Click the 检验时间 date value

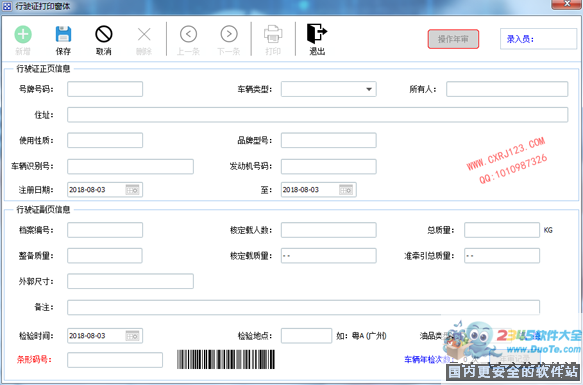(x=87, y=336)
